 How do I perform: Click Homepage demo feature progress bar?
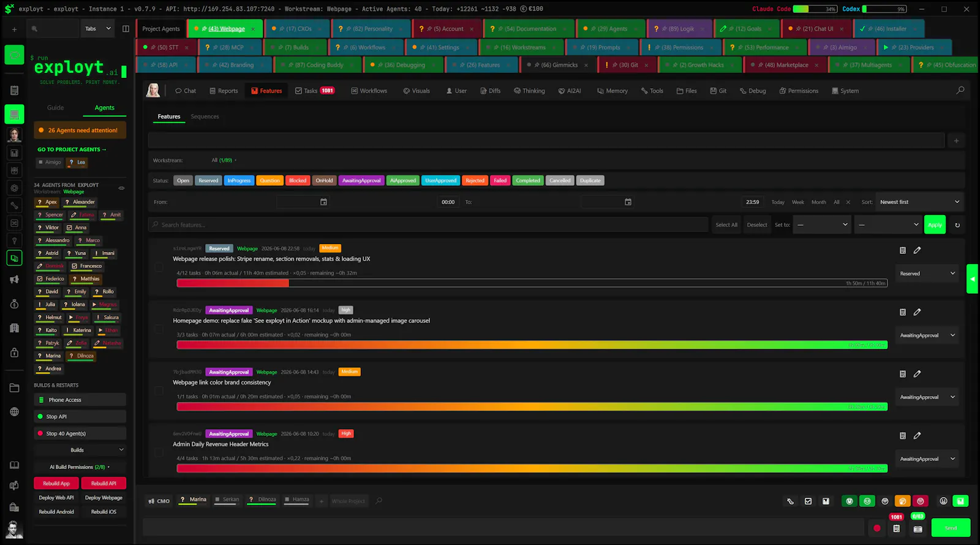click(532, 345)
